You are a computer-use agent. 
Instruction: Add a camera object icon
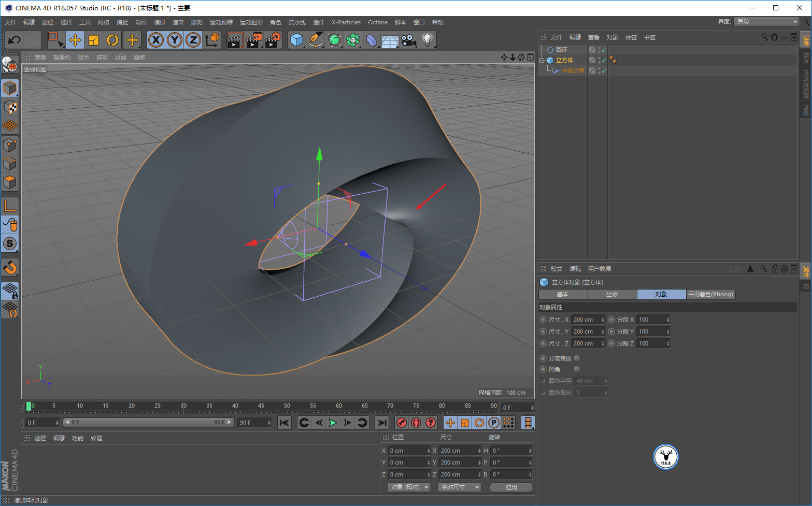[409, 40]
